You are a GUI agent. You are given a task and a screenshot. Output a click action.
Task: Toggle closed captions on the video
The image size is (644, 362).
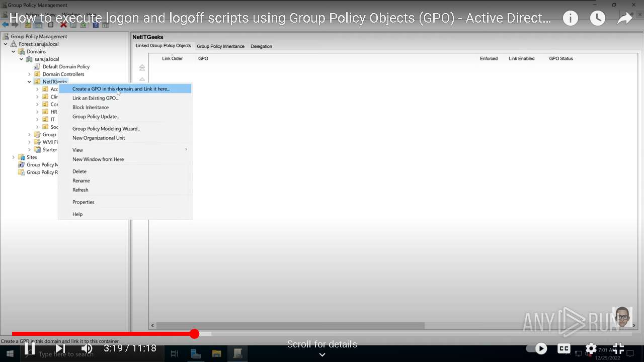(564, 348)
